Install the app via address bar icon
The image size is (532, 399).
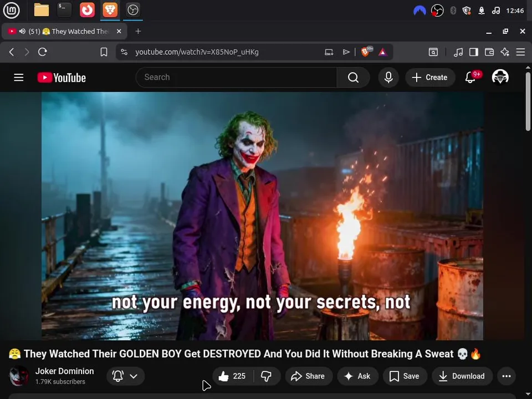329,52
